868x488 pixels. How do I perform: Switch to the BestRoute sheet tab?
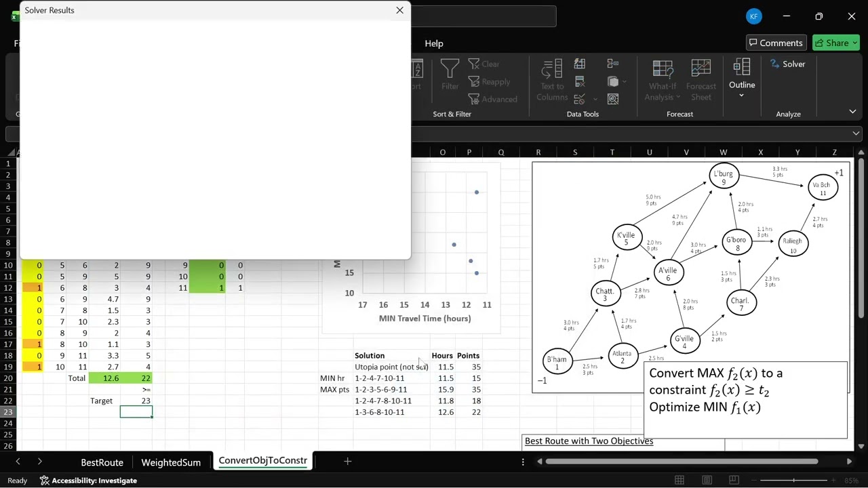click(x=102, y=462)
